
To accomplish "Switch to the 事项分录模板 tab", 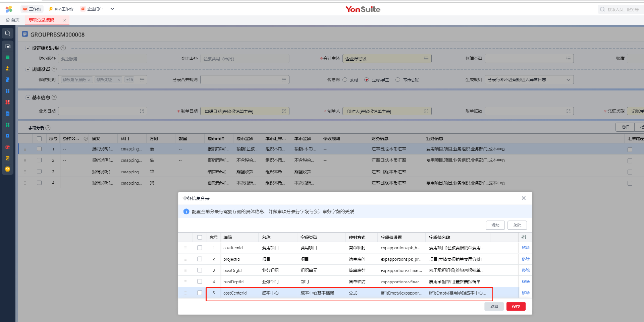I will coord(42,20).
